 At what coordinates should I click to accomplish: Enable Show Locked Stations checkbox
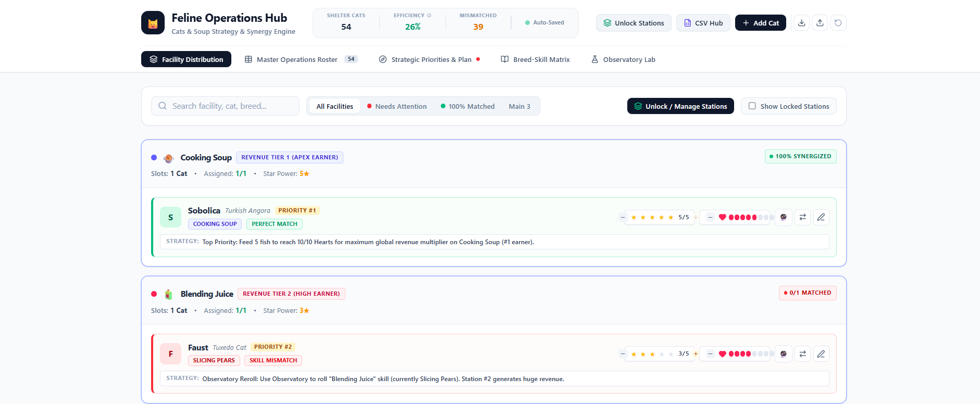752,106
